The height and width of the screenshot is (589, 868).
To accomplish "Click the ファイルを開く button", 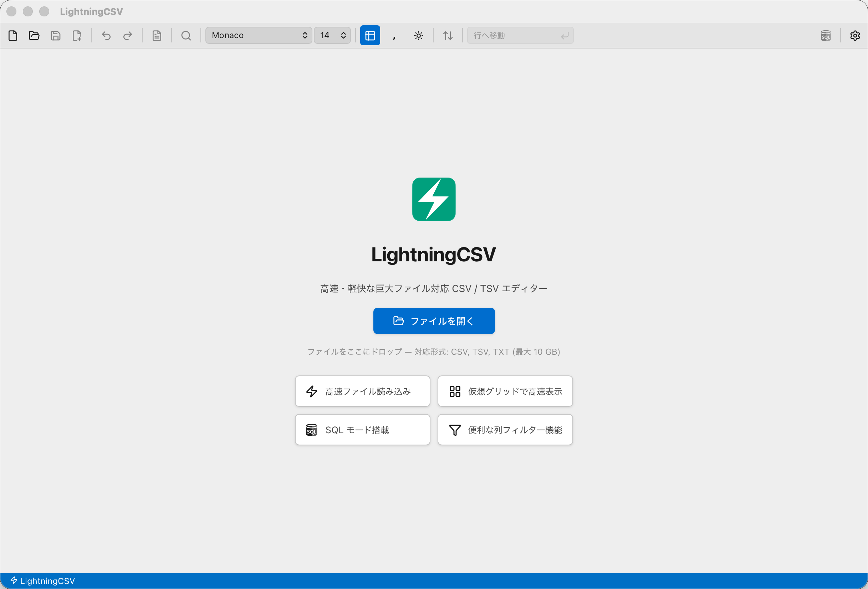I will (x=434, y=321).
